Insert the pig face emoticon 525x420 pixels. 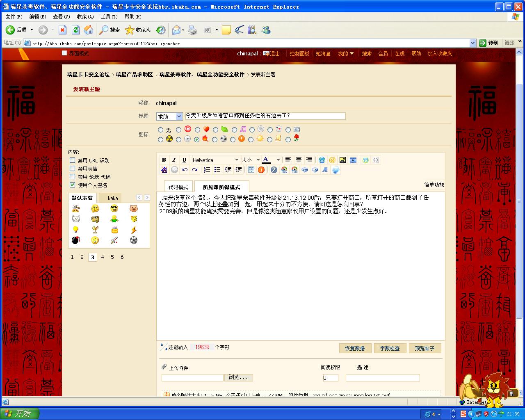point(133,208)
